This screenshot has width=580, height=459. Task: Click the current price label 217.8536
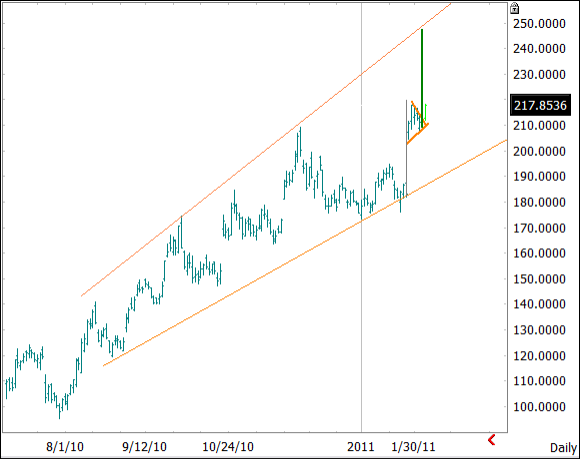[x=540, y=105]
